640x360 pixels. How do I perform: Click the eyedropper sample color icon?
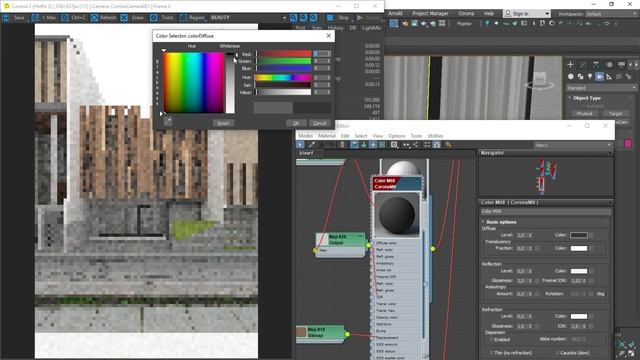(168, 122)
